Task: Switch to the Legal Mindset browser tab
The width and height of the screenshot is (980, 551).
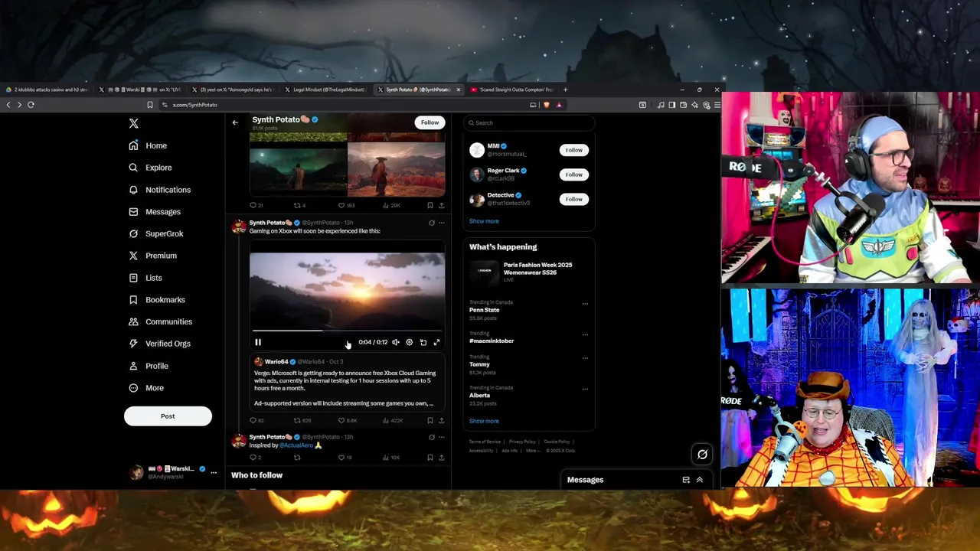Action: coord(326,90)
